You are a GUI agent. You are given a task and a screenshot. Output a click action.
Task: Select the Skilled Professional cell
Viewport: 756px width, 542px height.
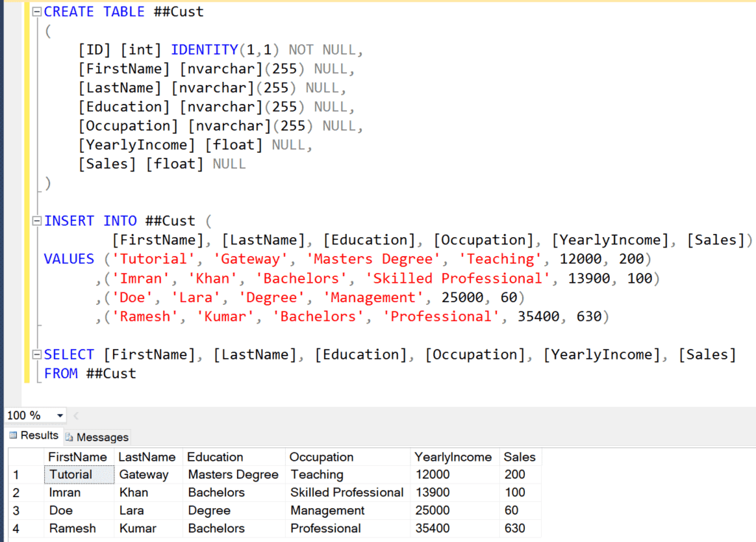point(347,492)
